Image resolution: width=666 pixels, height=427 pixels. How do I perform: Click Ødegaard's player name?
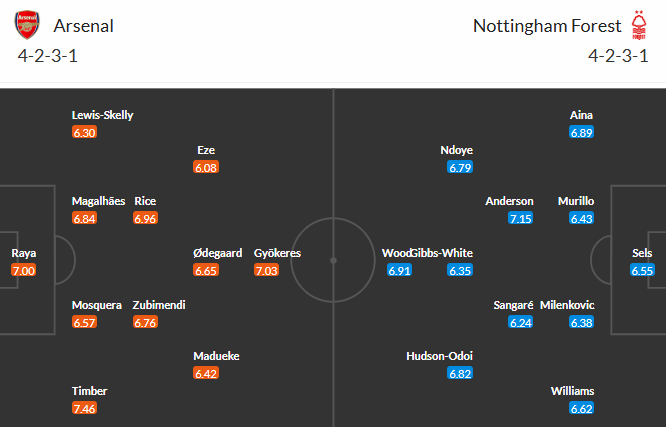(x=217, y=253)
